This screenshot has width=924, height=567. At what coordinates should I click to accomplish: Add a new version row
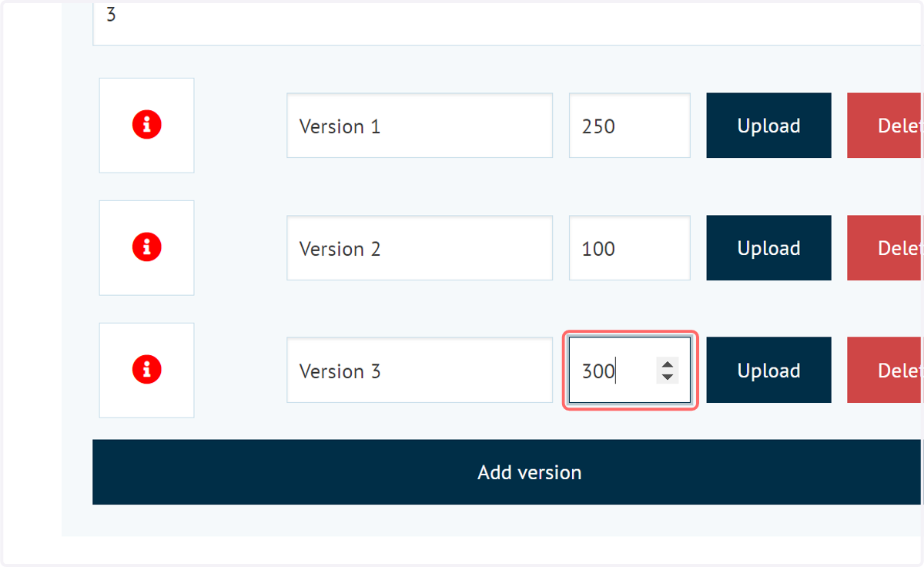(507, 472)
